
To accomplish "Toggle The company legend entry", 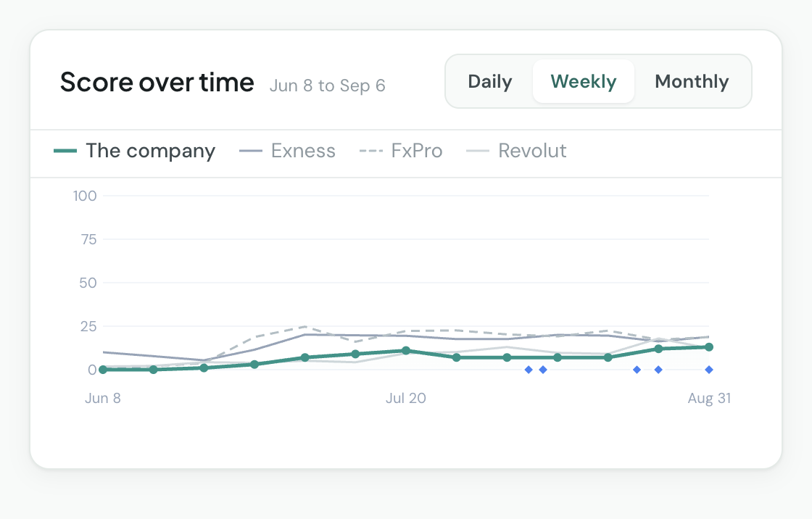I will 135,151.
